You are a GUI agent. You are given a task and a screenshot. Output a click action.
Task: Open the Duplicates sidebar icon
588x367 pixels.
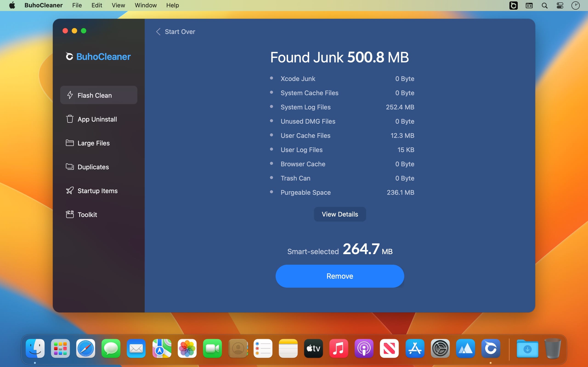[70, 167]
